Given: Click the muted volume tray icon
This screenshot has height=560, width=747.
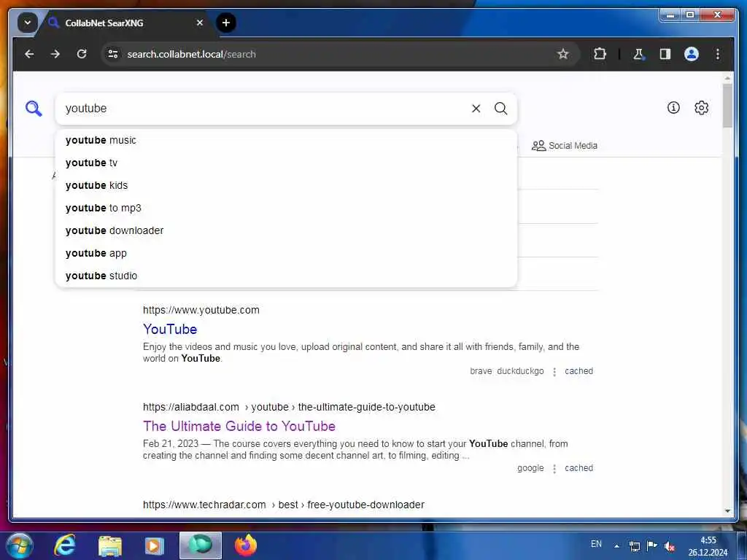Looking at the screenshot, I should point(670,546).
